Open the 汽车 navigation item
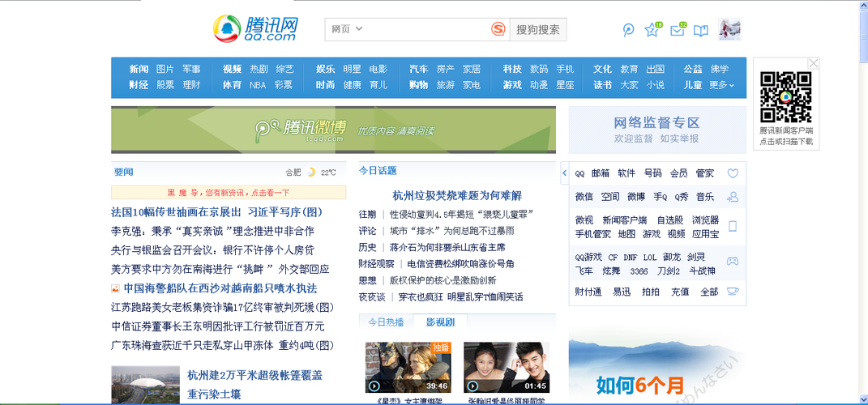868x405 pixels. point(418,69)
